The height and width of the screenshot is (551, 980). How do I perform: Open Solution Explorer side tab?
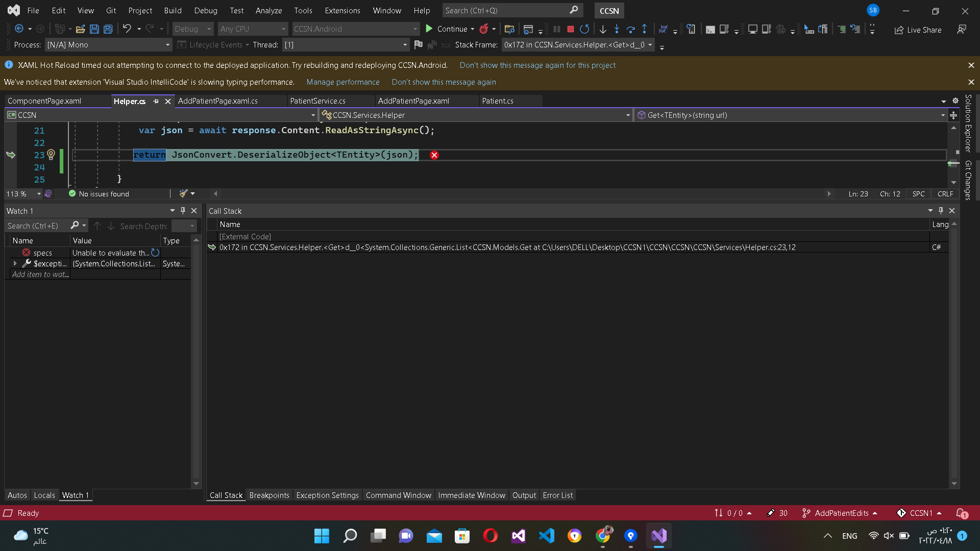click(968, 123)
